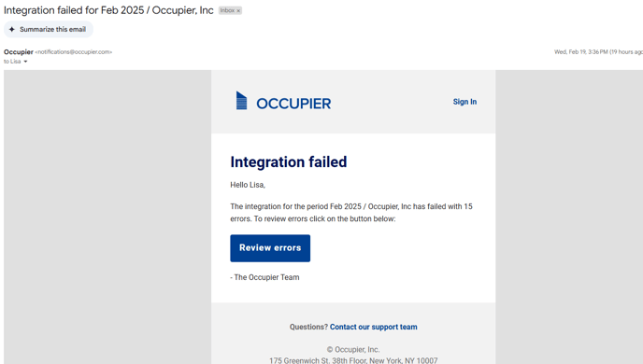643x364 pixels.
Task: Expand recipient details arrow next to Lisa
Action: point(25,62)
